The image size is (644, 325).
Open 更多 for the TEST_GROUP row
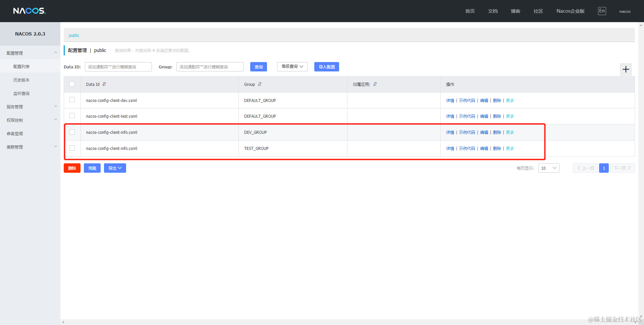point(510,149)
